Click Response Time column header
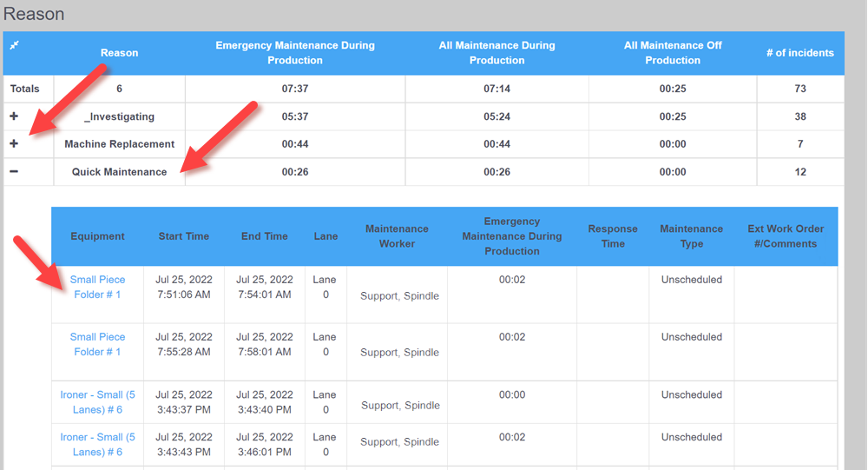Viewport: 868px width, 470px height. tap(613, 236)
